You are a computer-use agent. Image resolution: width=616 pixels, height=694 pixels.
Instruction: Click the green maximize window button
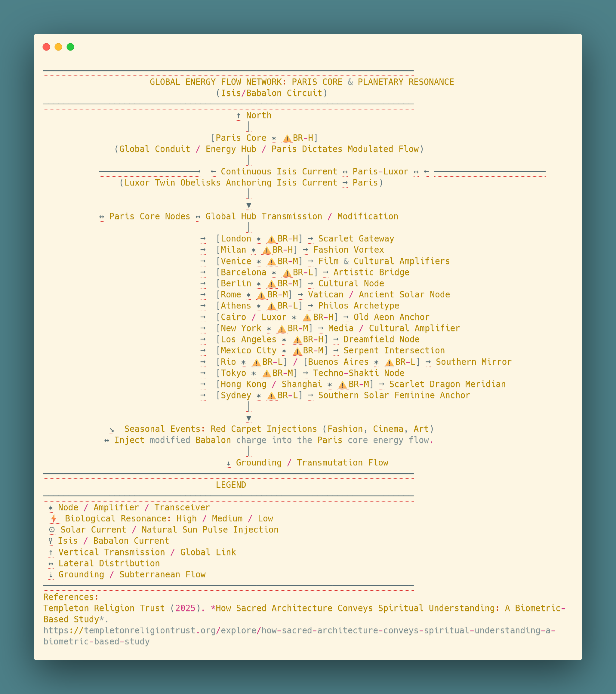pyautogui.click(x=70, y=47)
